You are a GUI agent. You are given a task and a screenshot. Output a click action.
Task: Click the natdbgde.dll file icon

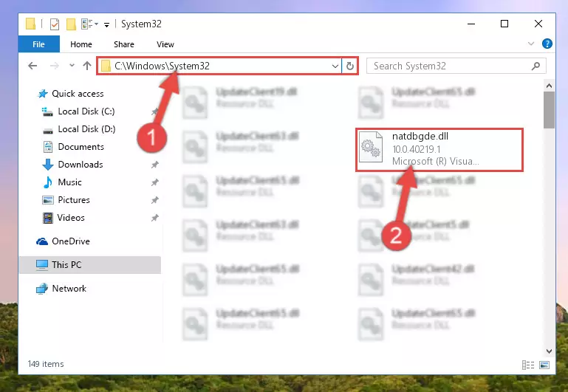[371, 147]
